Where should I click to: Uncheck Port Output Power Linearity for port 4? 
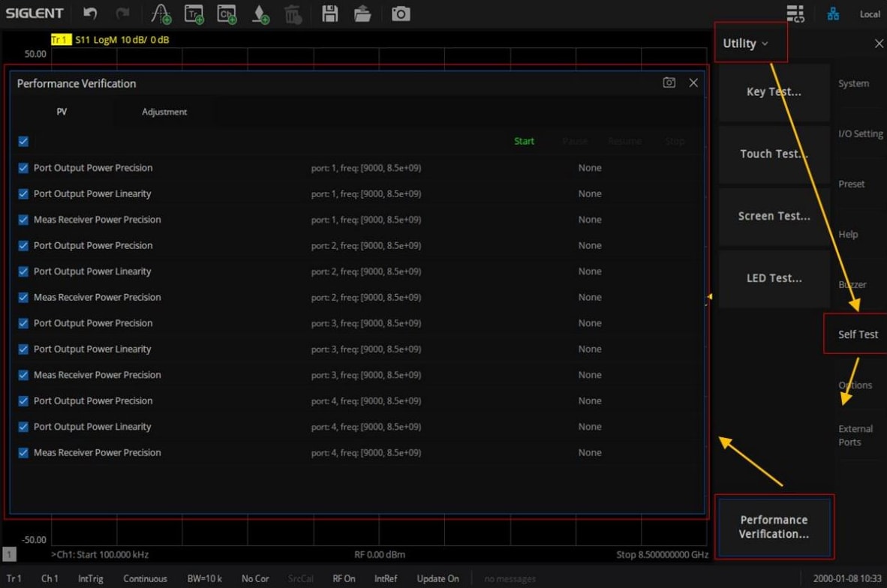(x=23, y=427)
